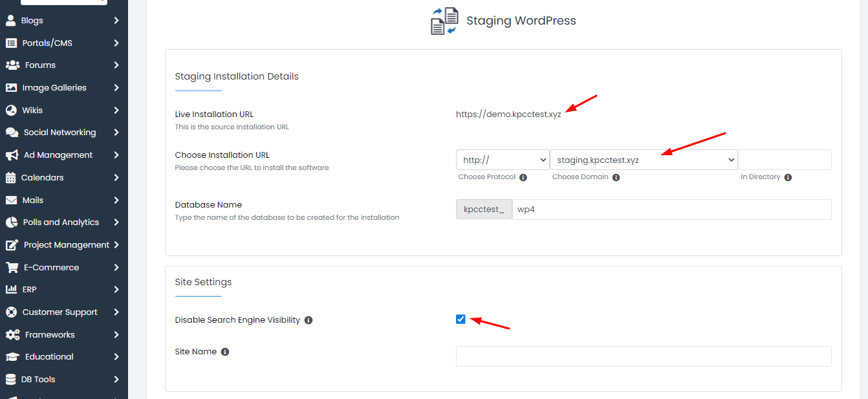Expand the Forums category arrow
This screenshot has width=868, height=399.
tap(116, 65)
